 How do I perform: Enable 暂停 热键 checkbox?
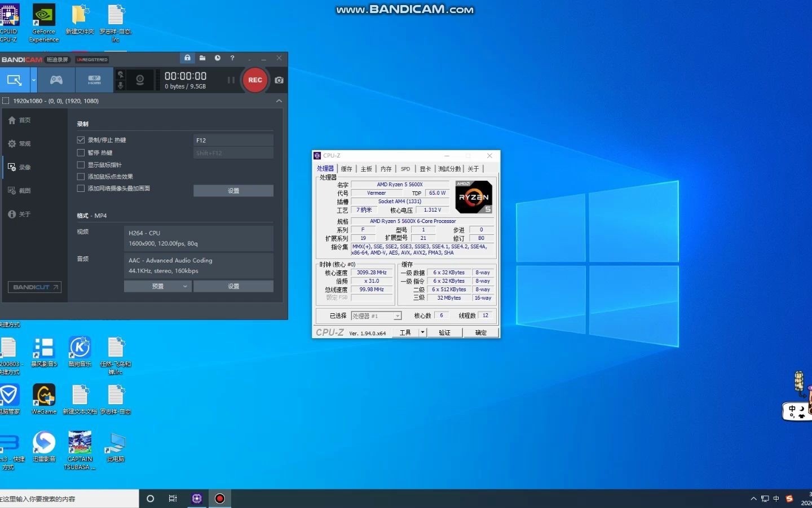pos(81,153)
